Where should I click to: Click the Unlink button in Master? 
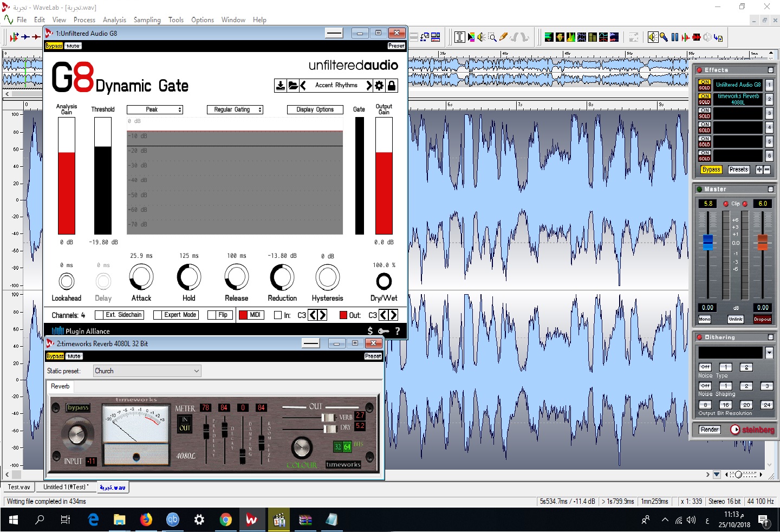[x=736, y=319]
